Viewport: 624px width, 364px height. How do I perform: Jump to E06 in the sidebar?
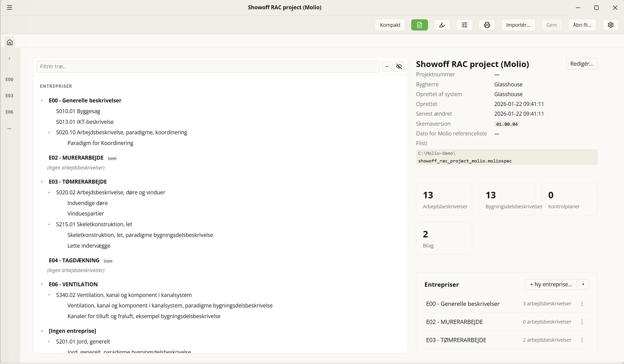pos(9,112)
